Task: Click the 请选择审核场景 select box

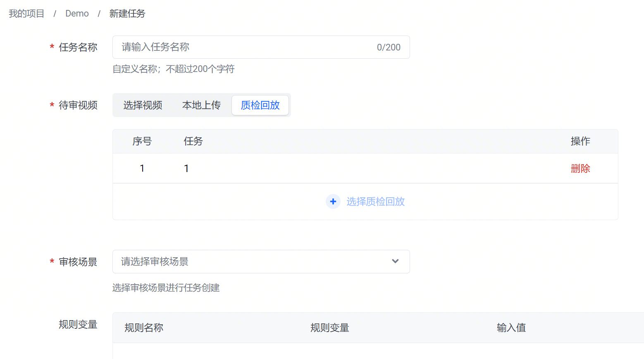Action: click(x=261, y=261)
